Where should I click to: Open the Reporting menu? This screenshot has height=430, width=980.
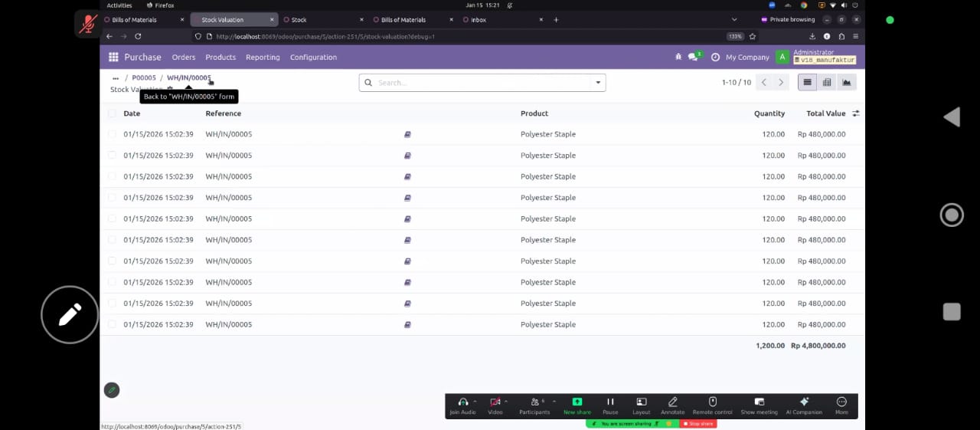pyautogui.click(x=263, y=57)
